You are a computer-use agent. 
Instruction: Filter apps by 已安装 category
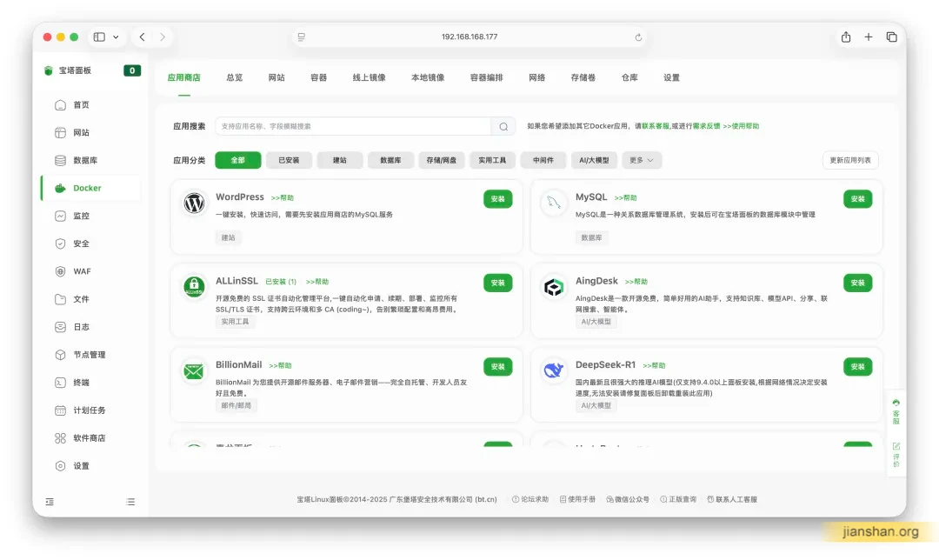(289, 160)
